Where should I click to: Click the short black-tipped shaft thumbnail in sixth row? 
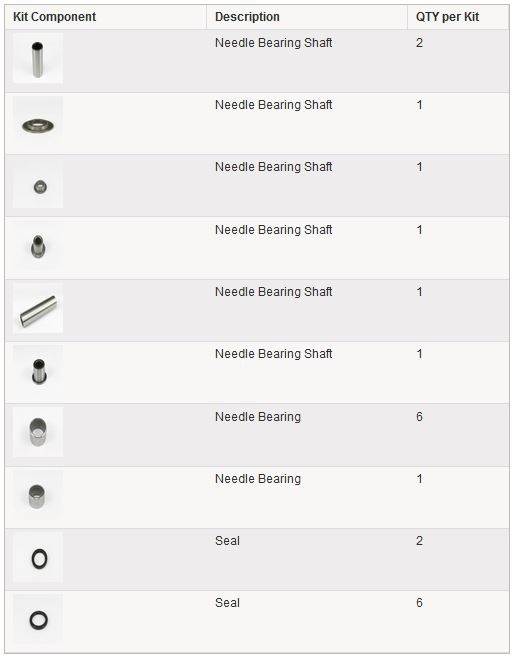38,370
